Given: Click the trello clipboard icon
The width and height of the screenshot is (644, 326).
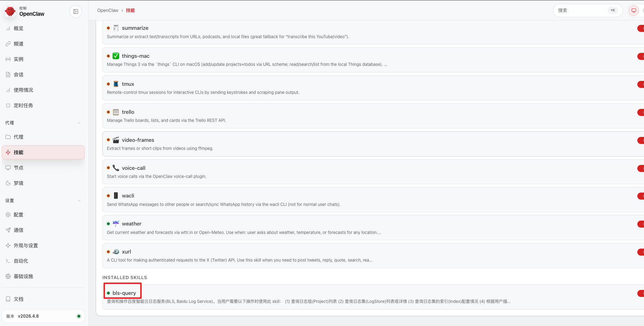Looking at the screenshot, I should 116,112.
